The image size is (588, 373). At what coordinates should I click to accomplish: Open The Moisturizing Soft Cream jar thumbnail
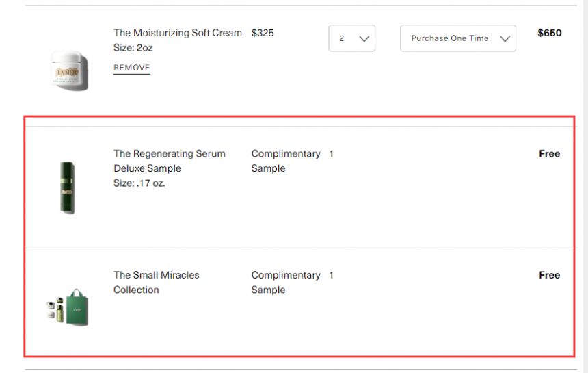[69, 70]
